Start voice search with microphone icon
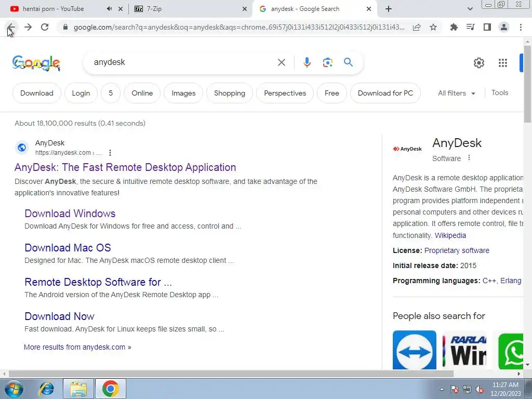The width and height of the screenshot is (532, 399). [307, 62]
